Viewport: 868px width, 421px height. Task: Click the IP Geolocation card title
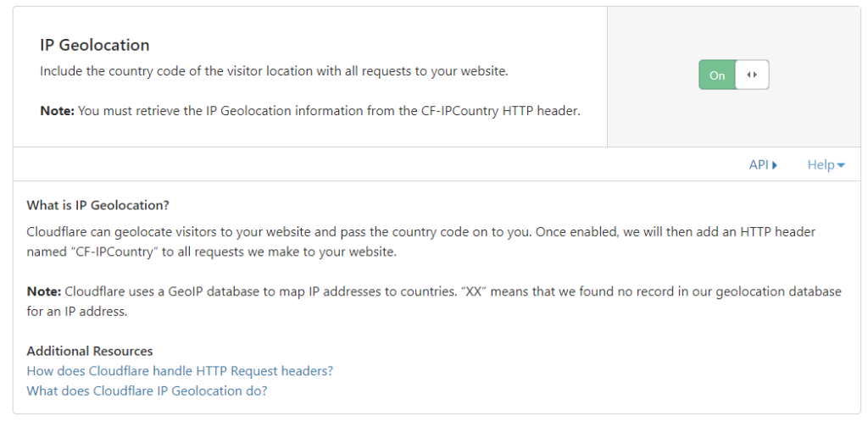[x=95, y=45]
